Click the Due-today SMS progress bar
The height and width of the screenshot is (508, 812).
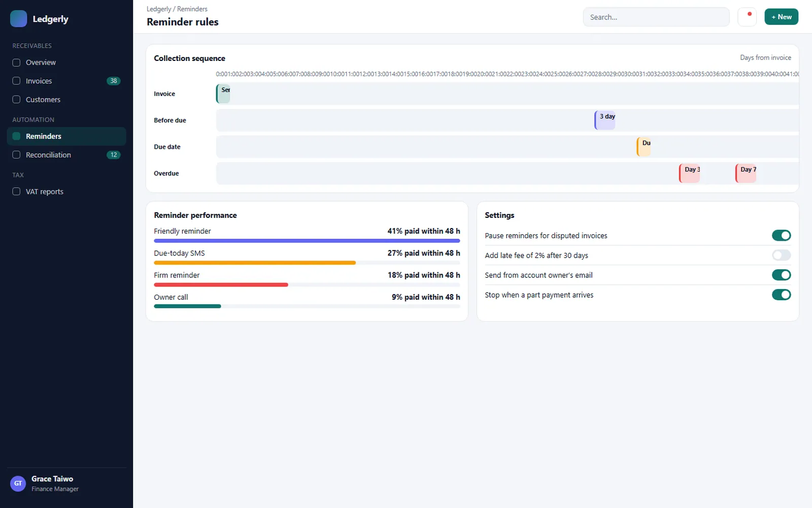(307, 263)
